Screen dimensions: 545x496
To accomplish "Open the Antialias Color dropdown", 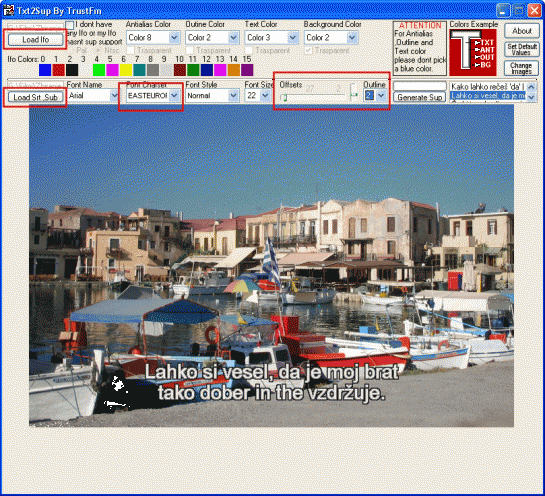I will 174,37.
